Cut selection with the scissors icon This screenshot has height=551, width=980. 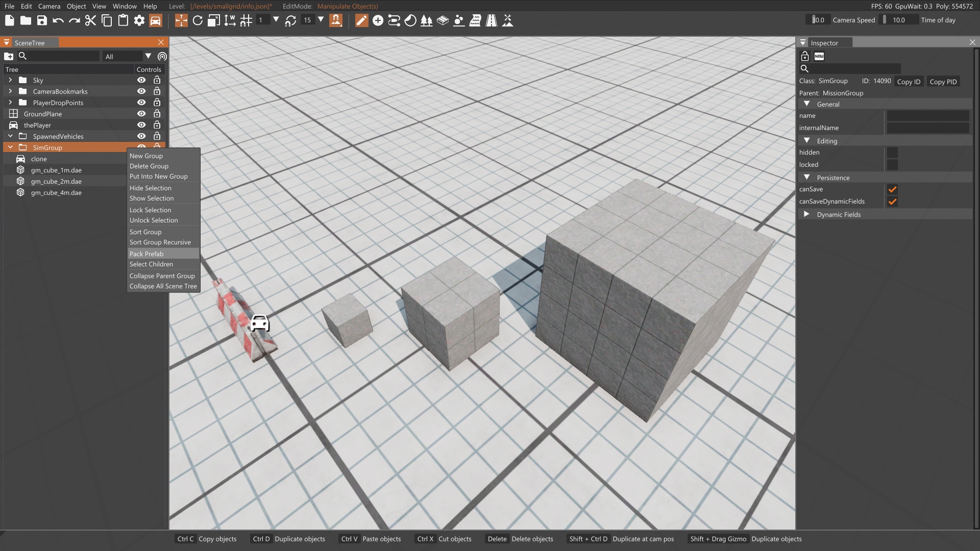(90, 20)
